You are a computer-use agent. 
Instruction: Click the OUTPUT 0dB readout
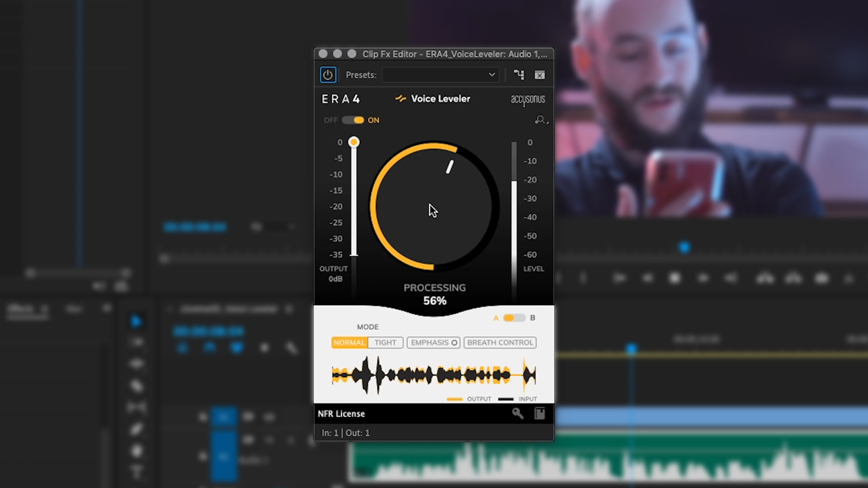[x=334, y=274]
